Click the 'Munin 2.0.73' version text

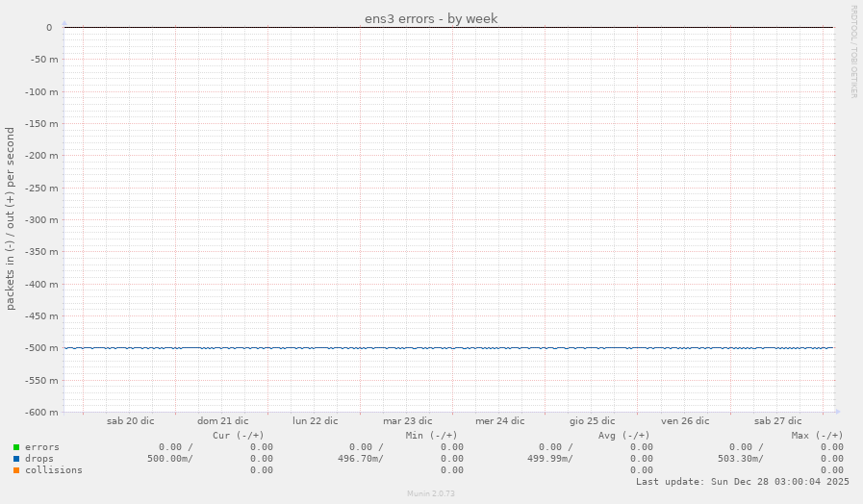(x=431, y=493)
